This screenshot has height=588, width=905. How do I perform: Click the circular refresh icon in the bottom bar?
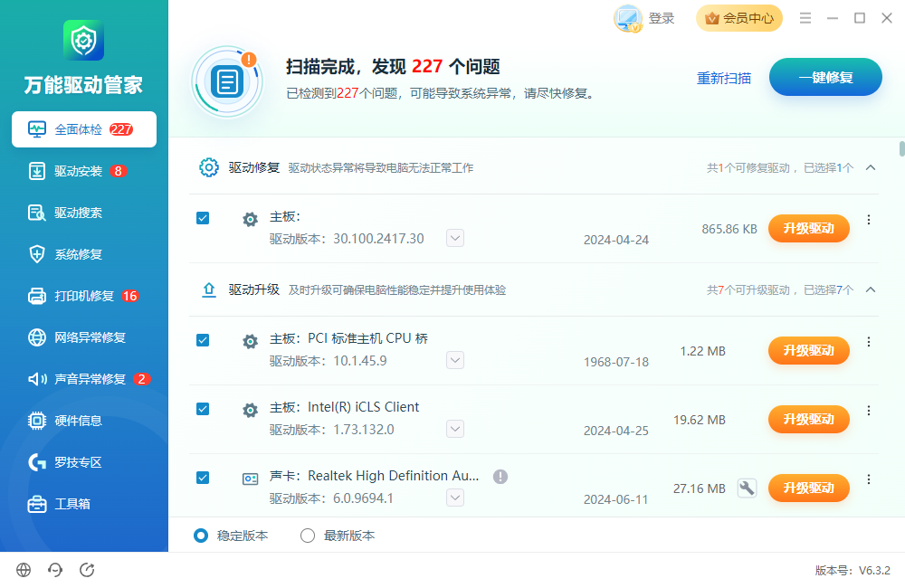87,570
